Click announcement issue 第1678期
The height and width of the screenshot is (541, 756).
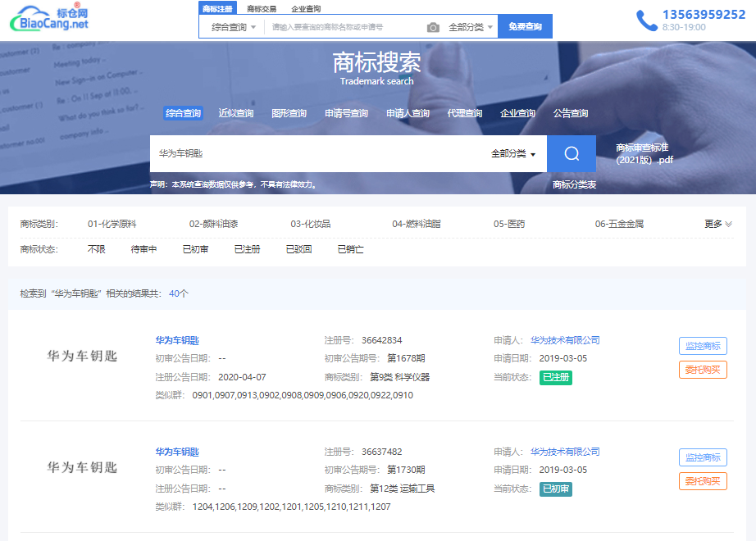pos(406,358)
